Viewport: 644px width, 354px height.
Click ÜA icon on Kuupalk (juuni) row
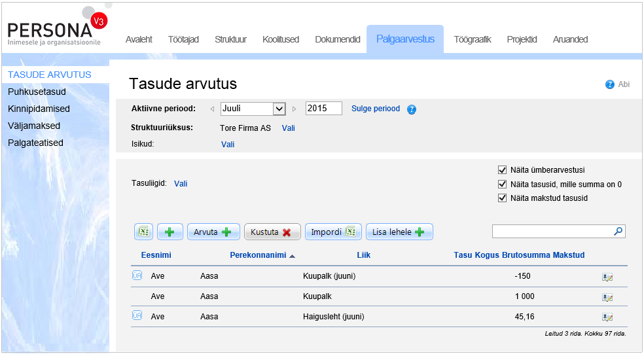(x=137, y=275)
